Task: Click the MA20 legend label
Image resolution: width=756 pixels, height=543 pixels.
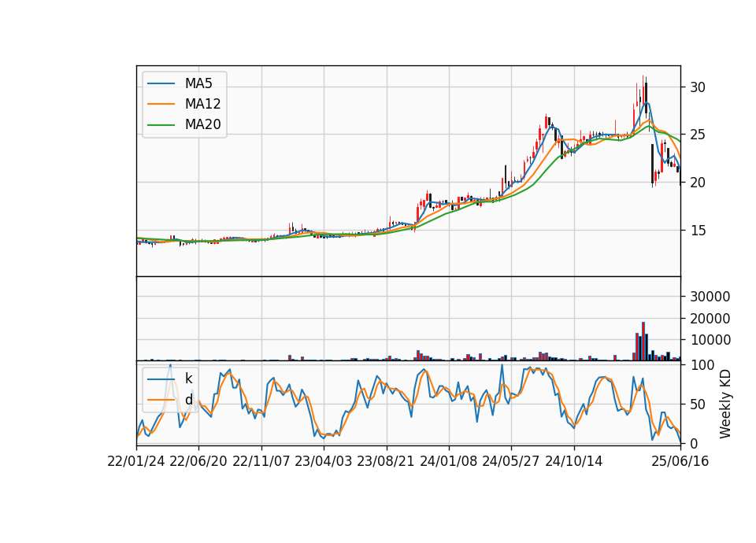Action: [202, 125]
